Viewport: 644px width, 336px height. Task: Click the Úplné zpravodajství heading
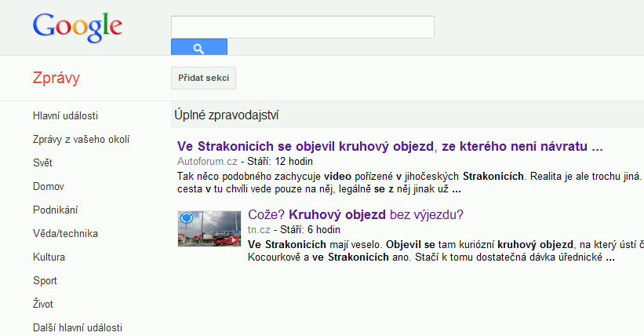pyautogui.click(x=227, y=115)
